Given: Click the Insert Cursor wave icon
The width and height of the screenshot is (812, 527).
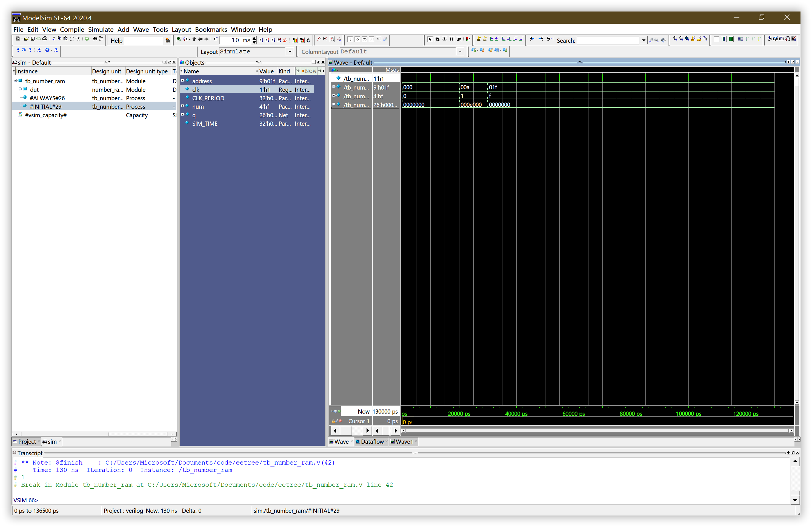Looking at the screenshot, I should [479, 39].
